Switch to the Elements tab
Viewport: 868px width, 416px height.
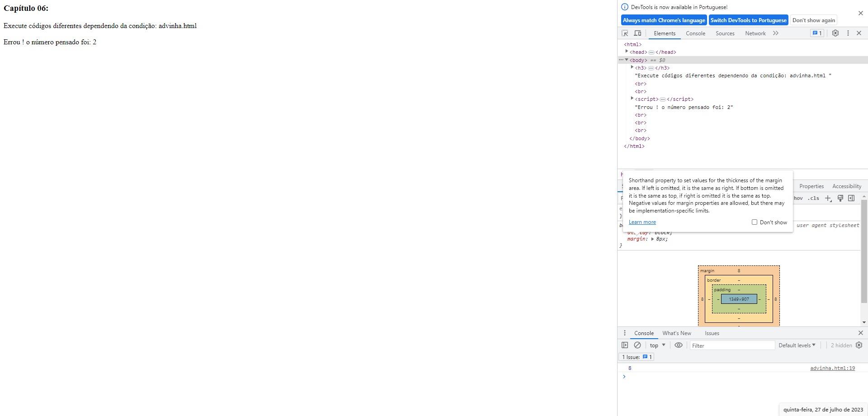pos(665,33)
